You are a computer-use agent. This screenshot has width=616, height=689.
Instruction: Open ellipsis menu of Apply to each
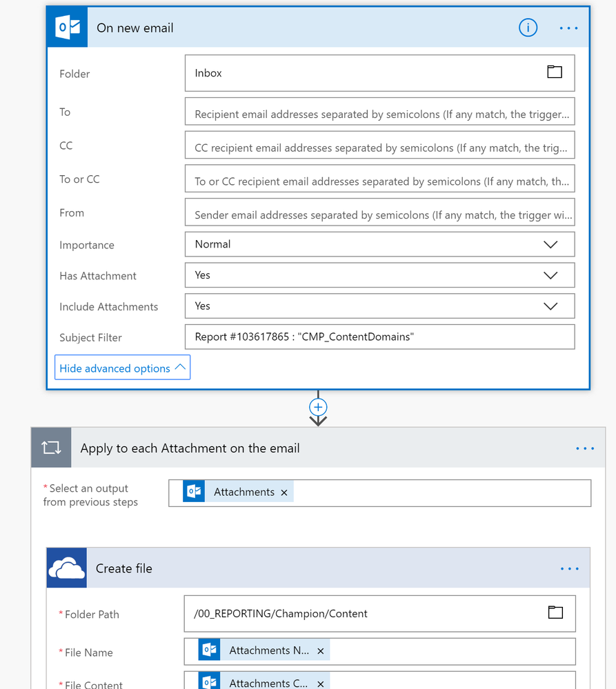click(585, 448)
